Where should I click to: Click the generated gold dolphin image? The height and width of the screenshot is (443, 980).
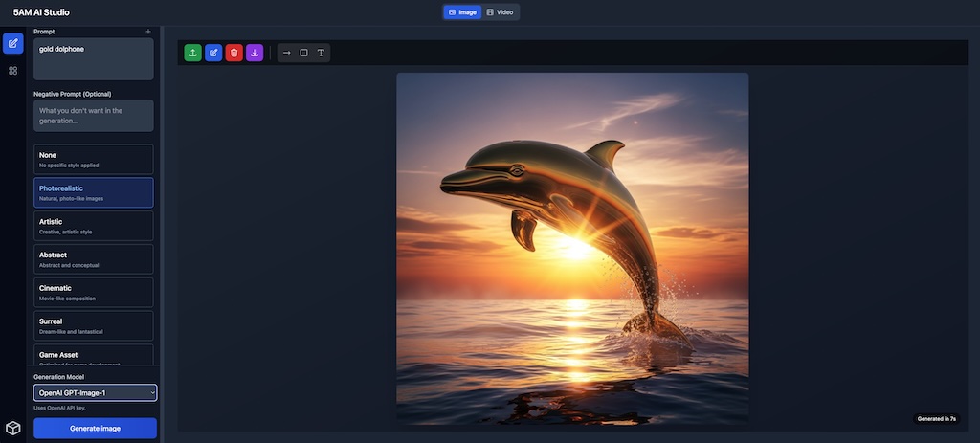(572, 249)
